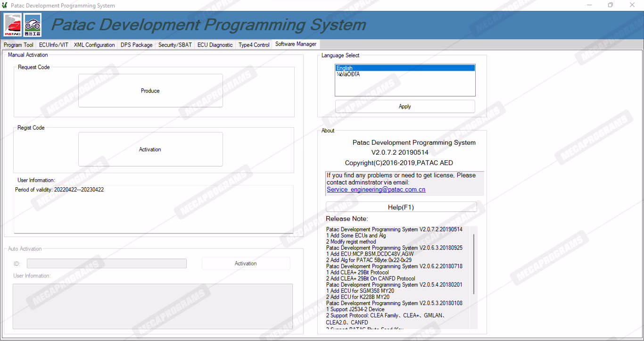Click the restore window button
The width and height of the screenshot is (644, 341).
pos(611,5)
